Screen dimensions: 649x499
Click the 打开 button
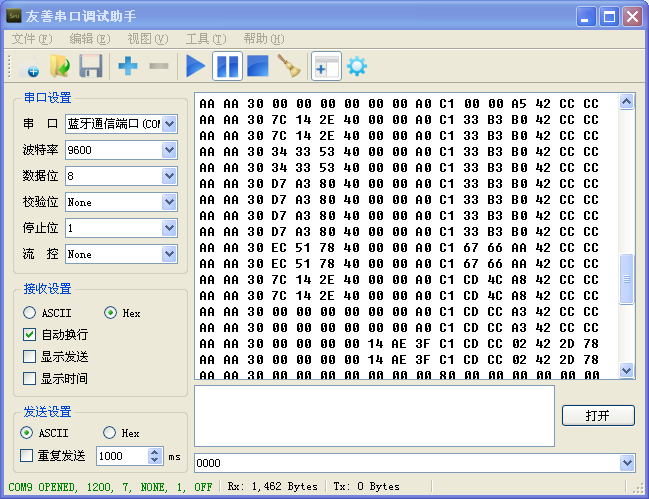598,415
